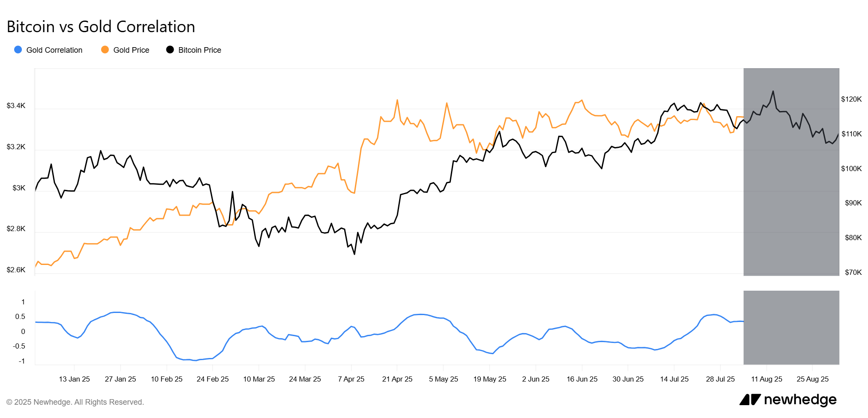Image resolution: width=868 pixels, height=418 pixels.
Task: Click the Newhedge copyright notice text
Action: point(75,402)
